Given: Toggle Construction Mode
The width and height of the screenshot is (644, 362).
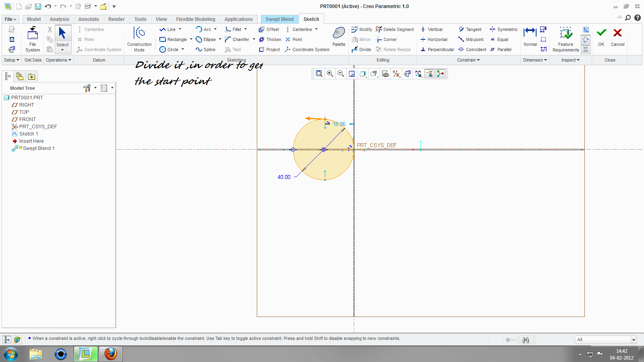Looking at the screenshot, I should click(x=139, y=39).
